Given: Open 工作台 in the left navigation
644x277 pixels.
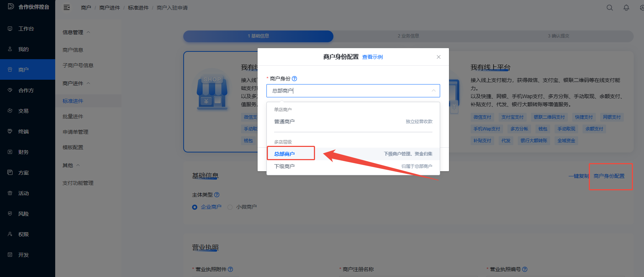Looking at the screenshot, I should point(26,29).
